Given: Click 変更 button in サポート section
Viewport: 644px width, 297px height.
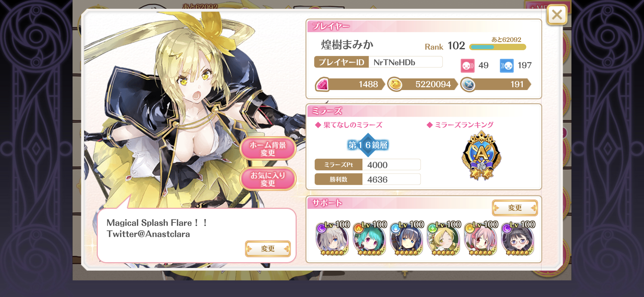Looking at the screenshot, I should click(x=515, y=208).
